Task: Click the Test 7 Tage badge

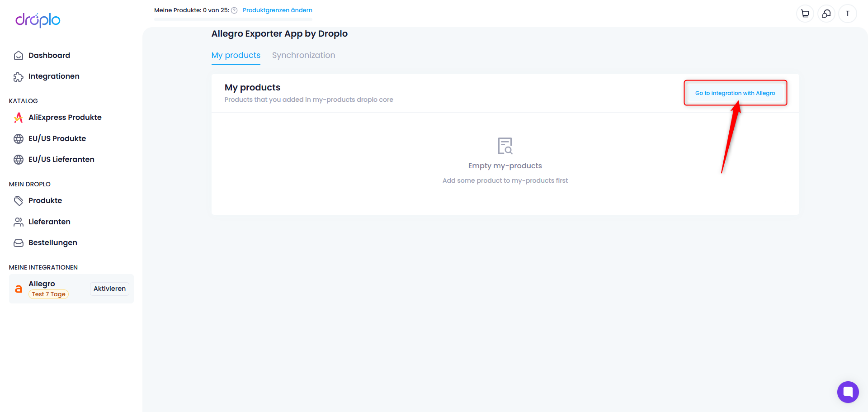Action: pos(48,294)
